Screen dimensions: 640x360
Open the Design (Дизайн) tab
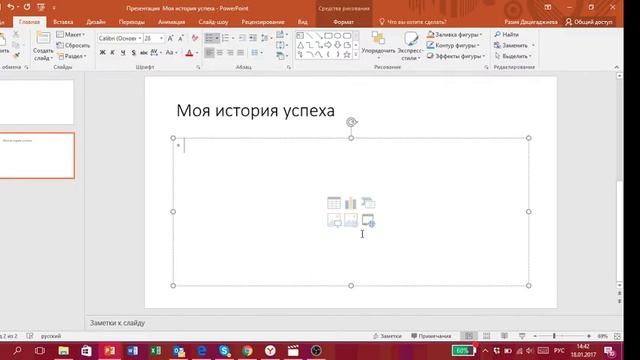click(96, 22)
